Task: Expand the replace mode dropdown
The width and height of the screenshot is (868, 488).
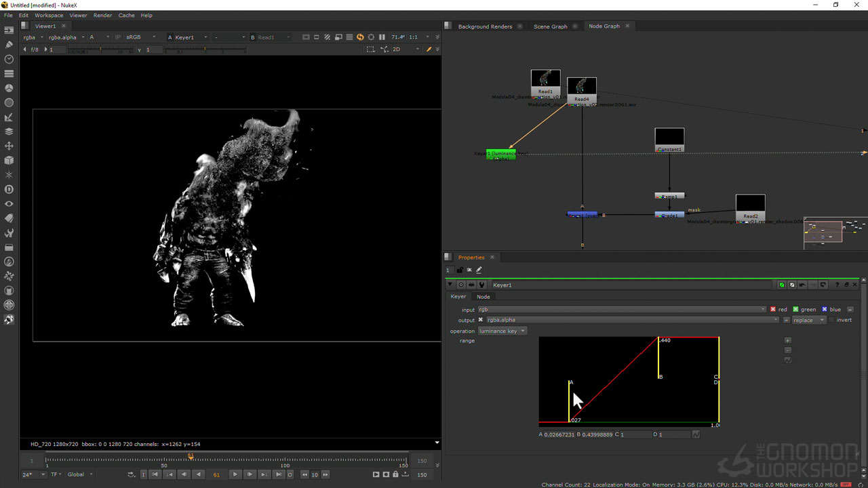Action: click(809, 320)
